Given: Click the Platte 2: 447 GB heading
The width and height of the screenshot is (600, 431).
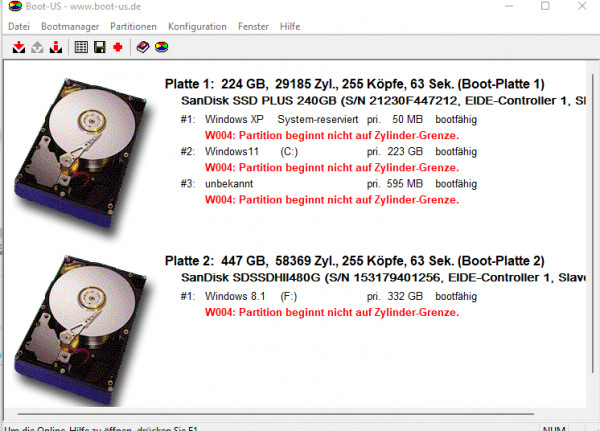Looking at the screenshot, I should point(354,261).
